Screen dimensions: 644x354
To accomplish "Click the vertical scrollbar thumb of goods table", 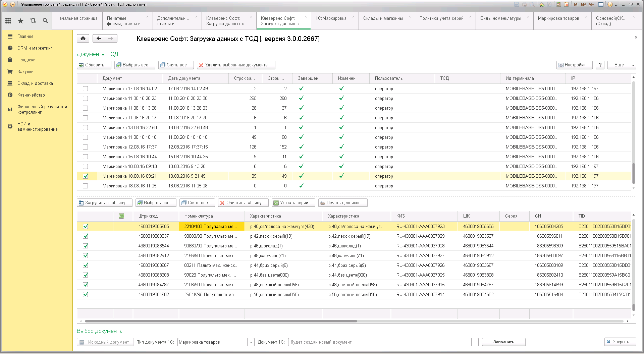I will (x=634, y=307).
